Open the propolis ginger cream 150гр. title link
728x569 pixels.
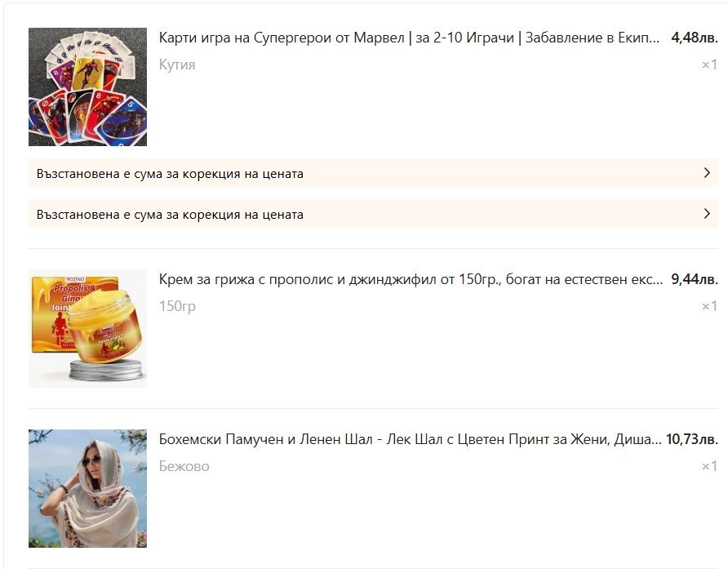coord(411,279)
